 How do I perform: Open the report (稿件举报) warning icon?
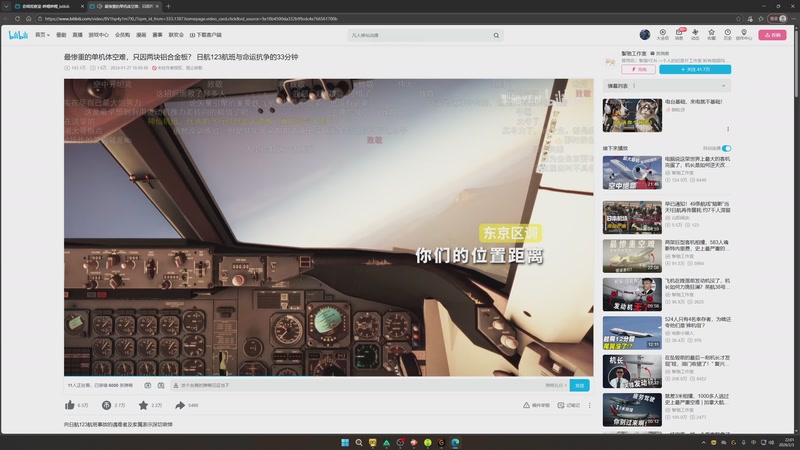coord(526,405)
